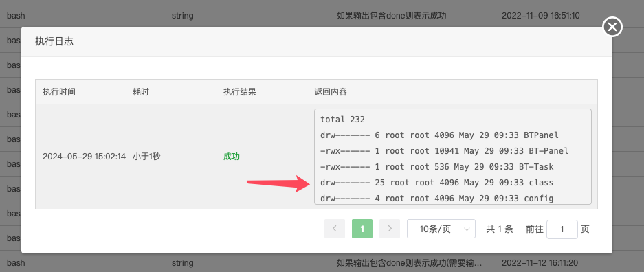Viewport: 644px width, 272px height.
Task: Click 'string' cell in top background row
Action: pos(182,16)
